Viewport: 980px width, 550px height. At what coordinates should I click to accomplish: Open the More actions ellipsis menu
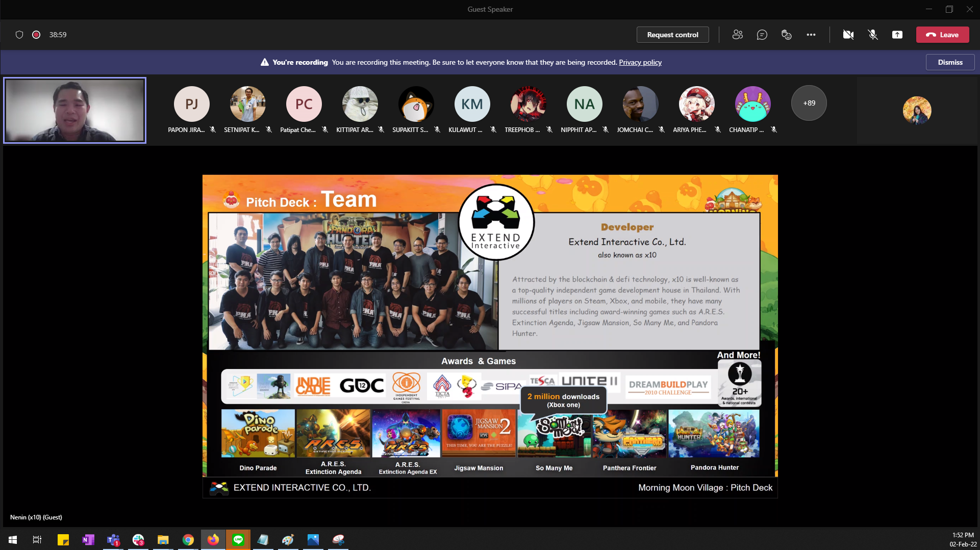coord(811,35)
